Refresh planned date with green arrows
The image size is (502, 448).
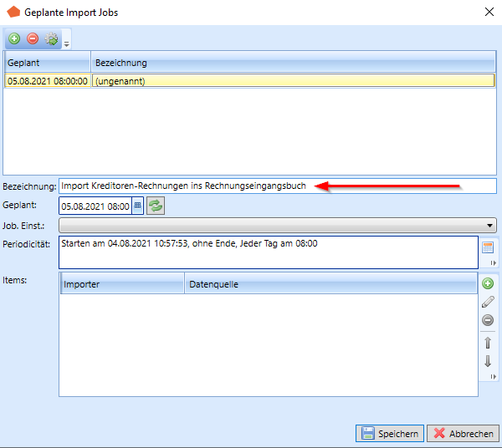[156, 206]
